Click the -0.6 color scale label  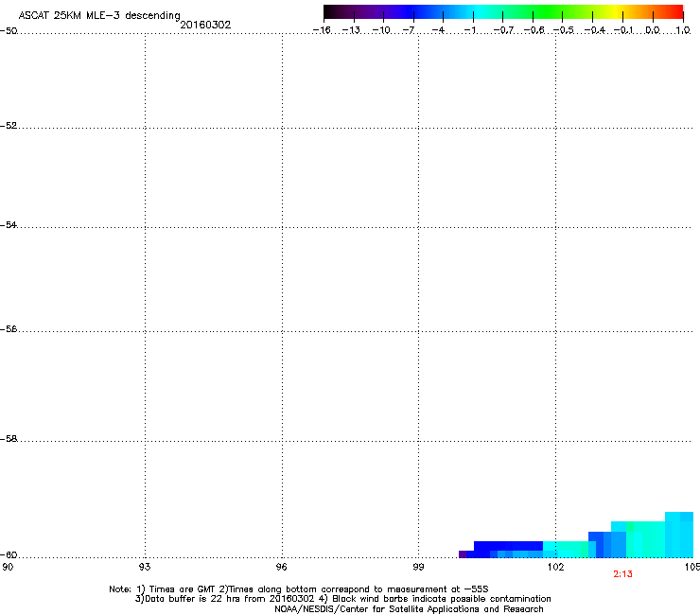click(x=534, y=30)
